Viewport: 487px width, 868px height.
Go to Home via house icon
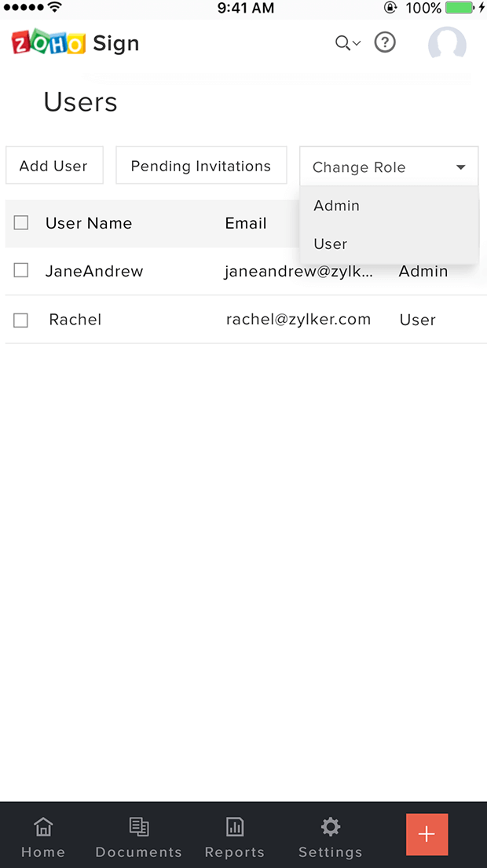pos(43,827)
